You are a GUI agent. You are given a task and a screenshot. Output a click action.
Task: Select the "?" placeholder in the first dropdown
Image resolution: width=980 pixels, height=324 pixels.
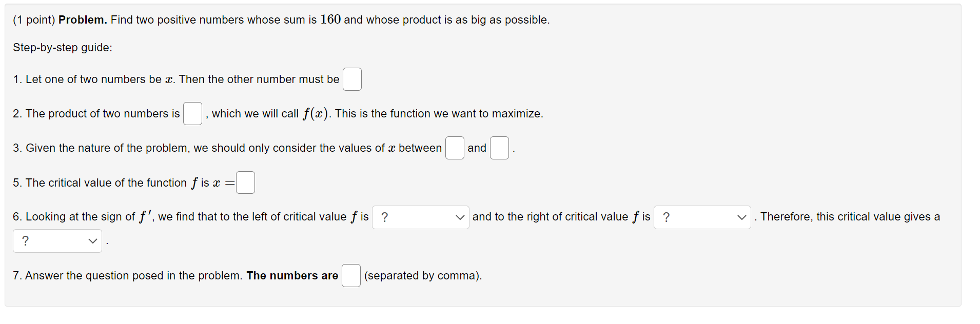pyautogui.click(x=385, y=217)
